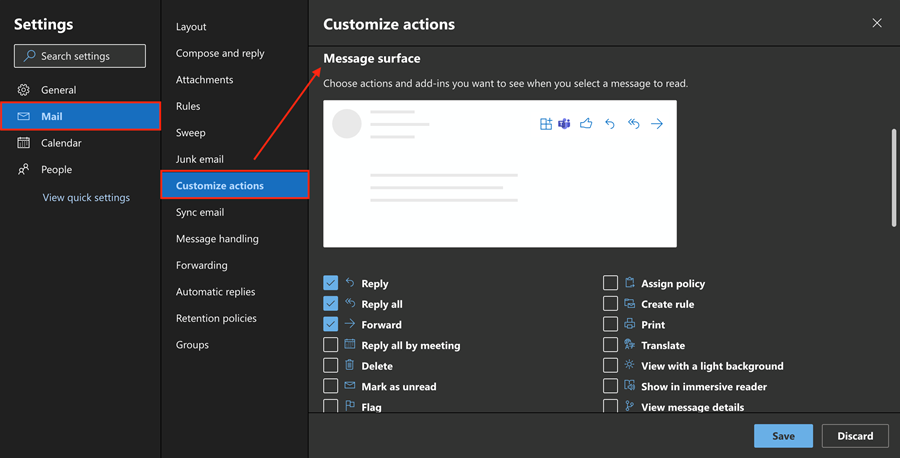Screen dimensions: 900x458
Task: Click the Customize actions vertical scrollbar
Action: click(x=894, y=178)
